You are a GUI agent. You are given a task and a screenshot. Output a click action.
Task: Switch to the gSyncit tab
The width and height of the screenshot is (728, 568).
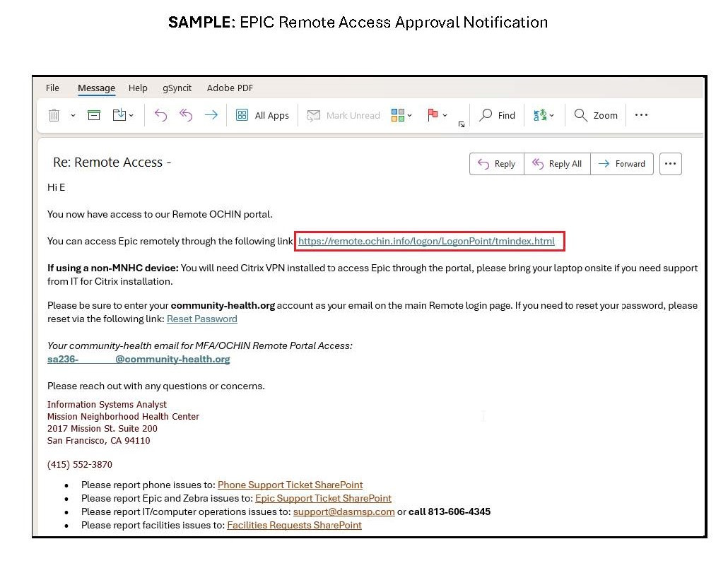pyautogui.click(x=177, y=88)
